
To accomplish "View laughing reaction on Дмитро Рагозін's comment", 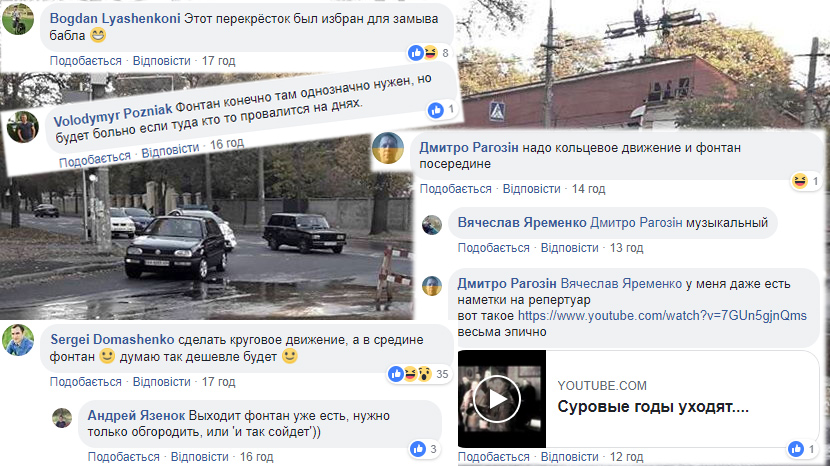I will [806, 181].
